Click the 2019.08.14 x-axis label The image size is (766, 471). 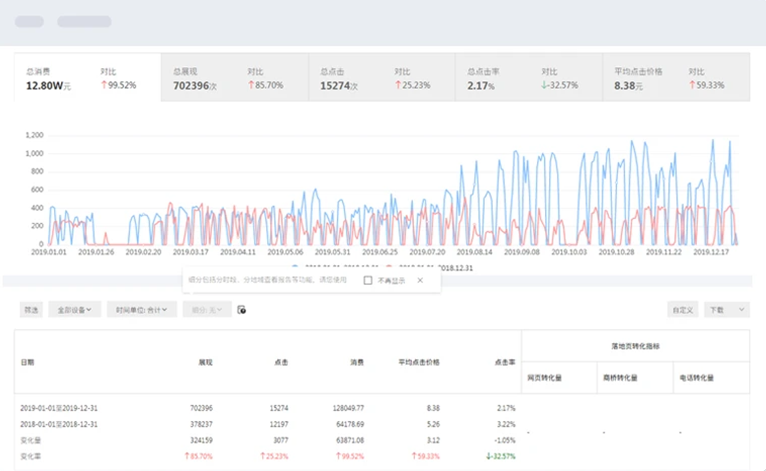(474, 252)
